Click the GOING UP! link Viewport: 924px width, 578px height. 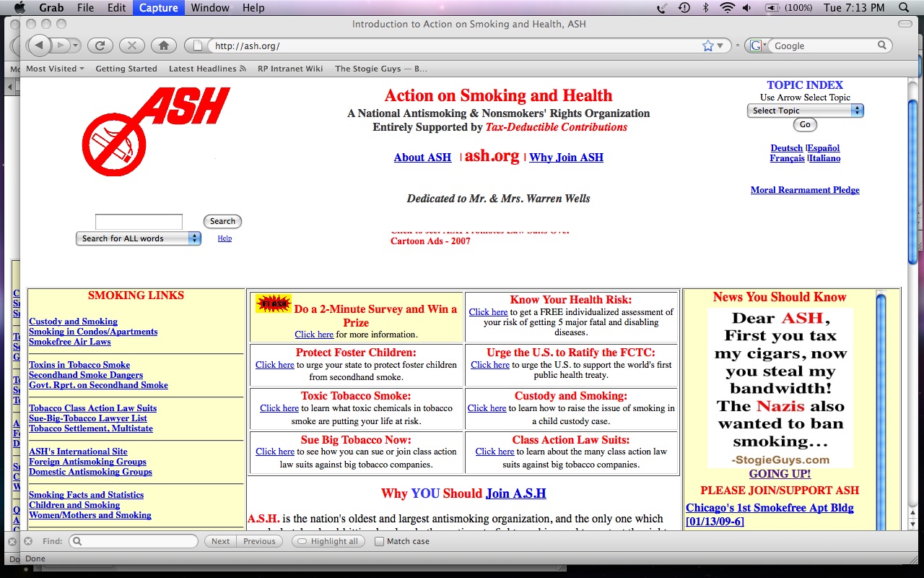coord(780,474)
